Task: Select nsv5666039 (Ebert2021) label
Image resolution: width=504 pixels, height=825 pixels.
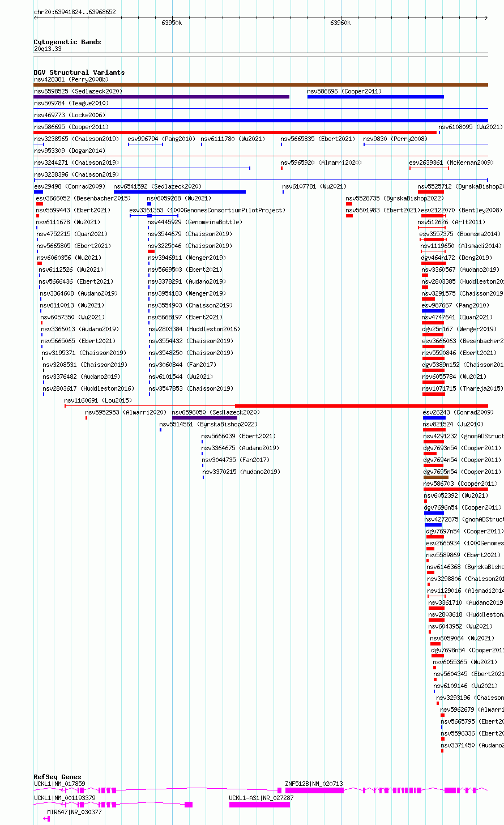Action: [238, 436]
